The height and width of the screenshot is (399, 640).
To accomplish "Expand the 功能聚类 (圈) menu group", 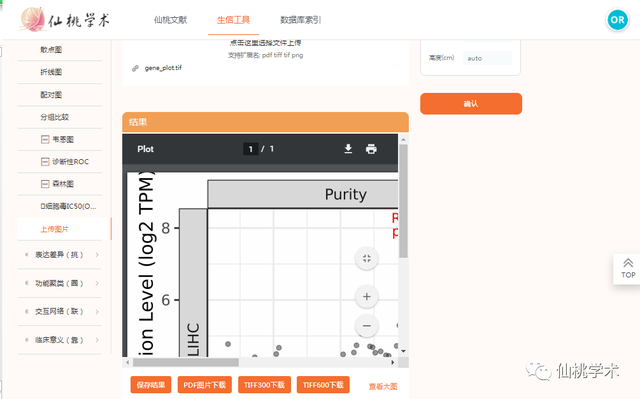I will 60,283.
